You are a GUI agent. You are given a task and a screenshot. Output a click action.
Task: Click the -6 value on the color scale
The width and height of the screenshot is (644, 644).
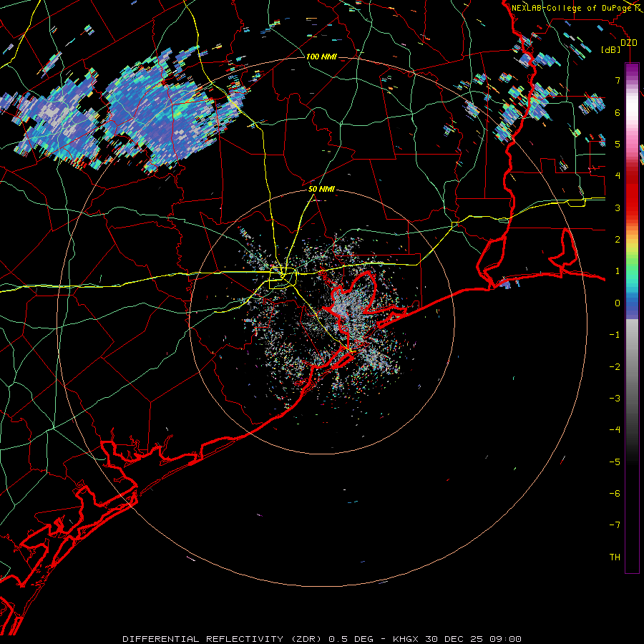pyautogui.click(x=615, y=494)
